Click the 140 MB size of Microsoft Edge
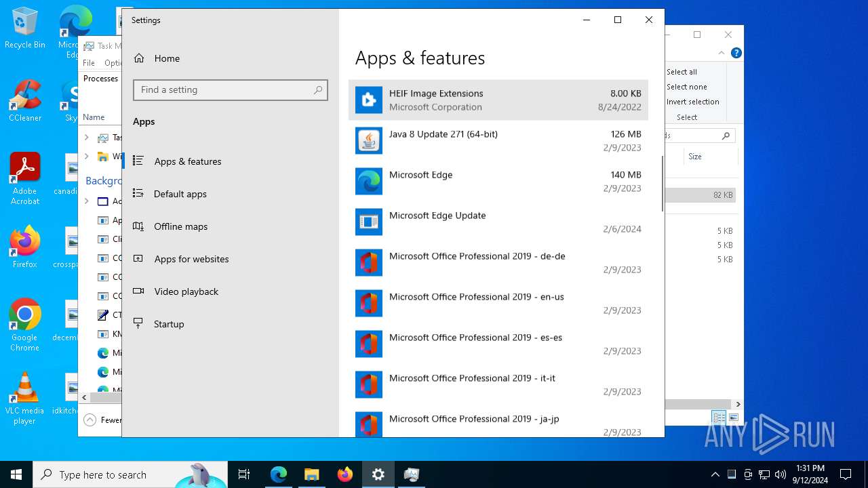Image resolution: width=868 pixels, height=488 pixels. [626, 175]
